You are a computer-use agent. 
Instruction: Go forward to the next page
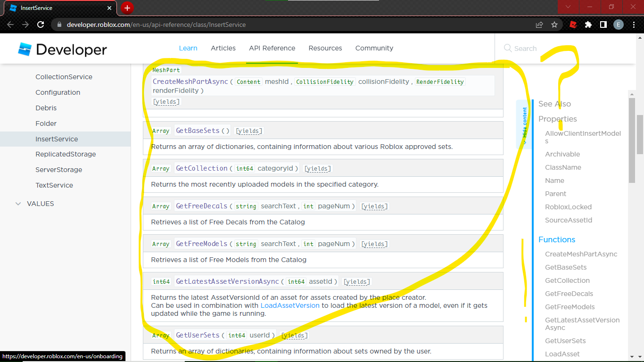tap(25, 25)
